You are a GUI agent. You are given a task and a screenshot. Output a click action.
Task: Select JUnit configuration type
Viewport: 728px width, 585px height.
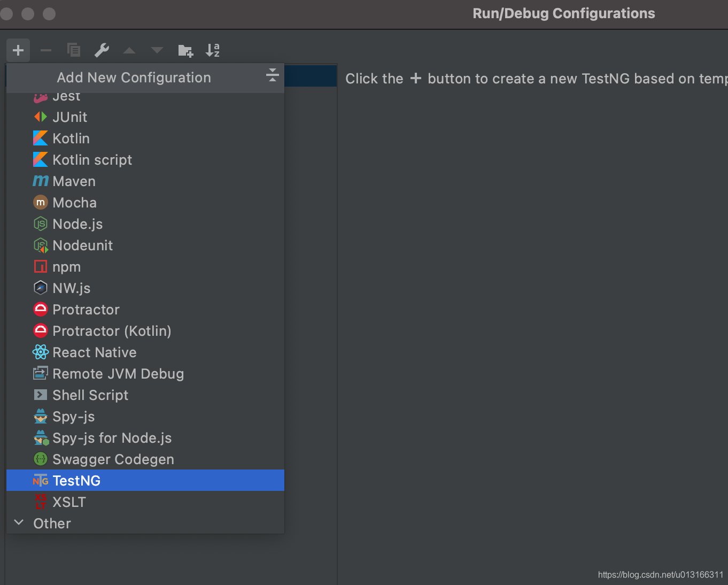click(145, 117)
